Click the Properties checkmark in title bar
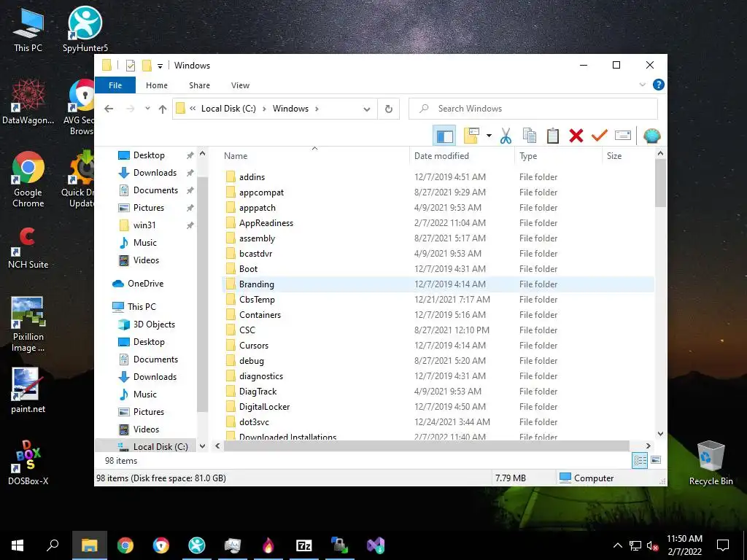Screen dimensions: 747x560 point(131,66)
